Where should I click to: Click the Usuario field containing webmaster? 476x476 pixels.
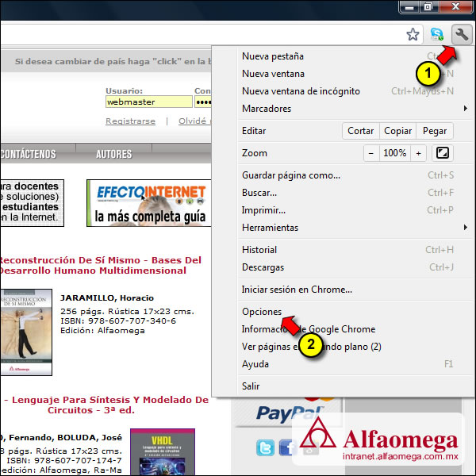pos(149,102)
